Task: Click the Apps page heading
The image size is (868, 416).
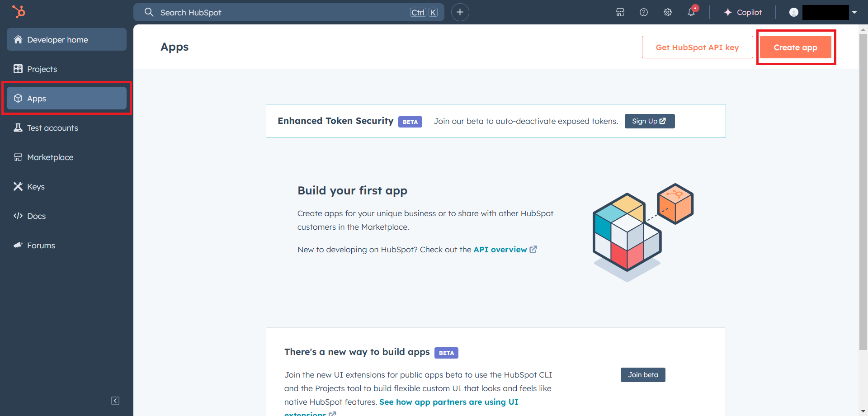Action: click(175, 47)
